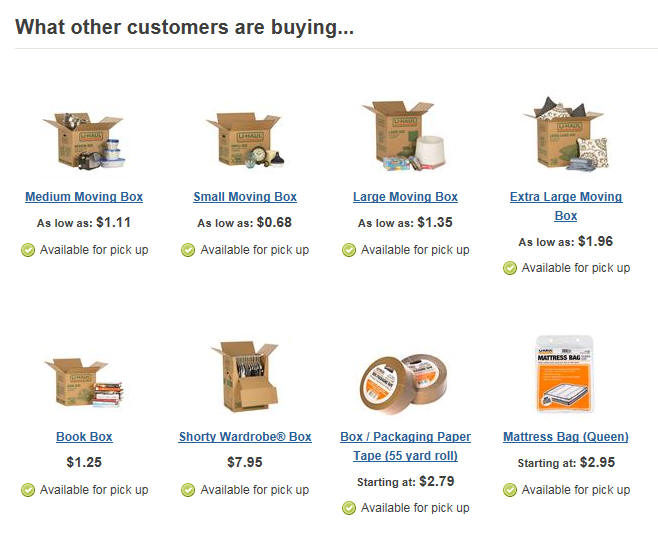658x533 pixels.
Task: Click the Mattress Bag package image
Action: tap(566, 374)
